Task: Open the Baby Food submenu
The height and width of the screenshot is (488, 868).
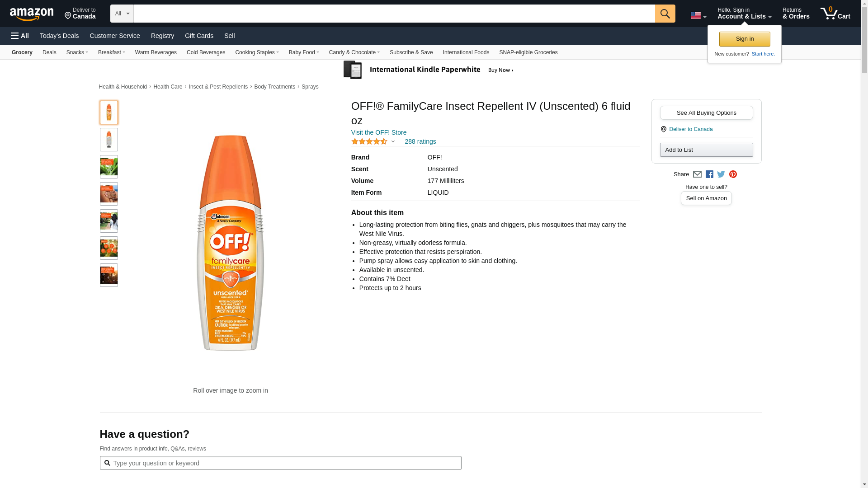Action: coord(304,52)
